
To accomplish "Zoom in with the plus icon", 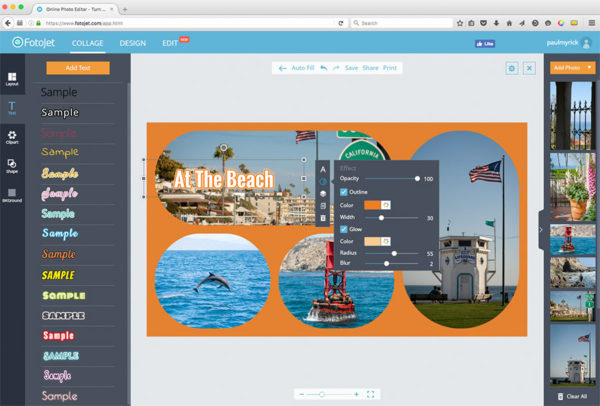I will pos(356,394).
